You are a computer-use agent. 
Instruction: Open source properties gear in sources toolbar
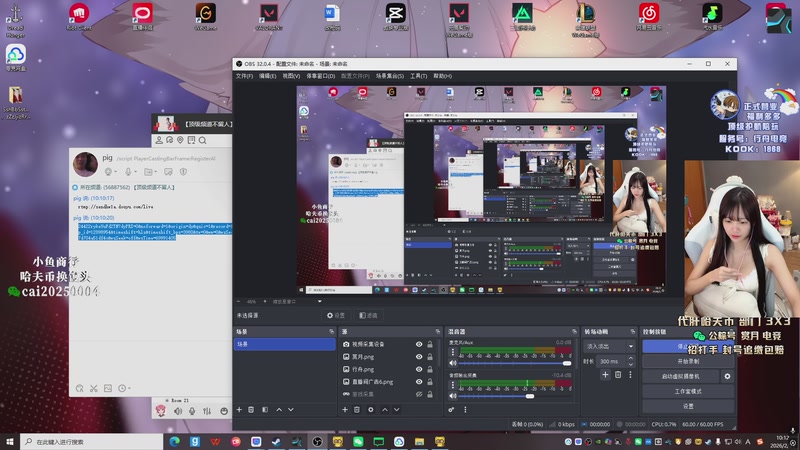[371, 409]
